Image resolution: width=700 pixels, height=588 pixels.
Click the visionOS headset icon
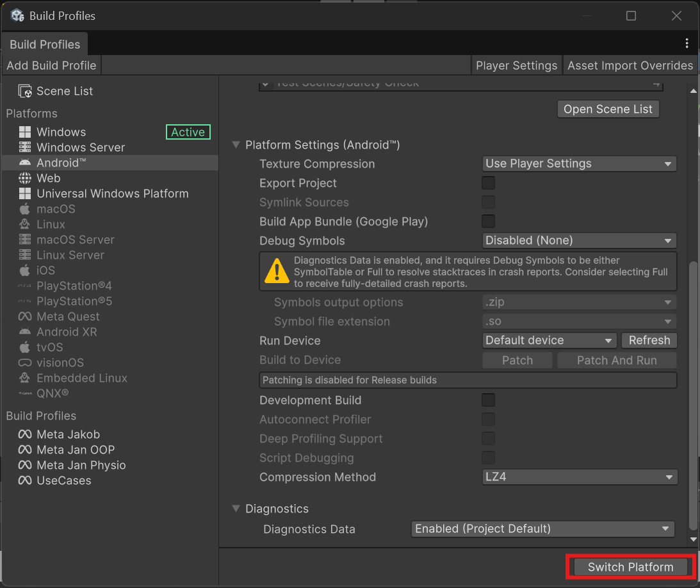tap(25, 363)
